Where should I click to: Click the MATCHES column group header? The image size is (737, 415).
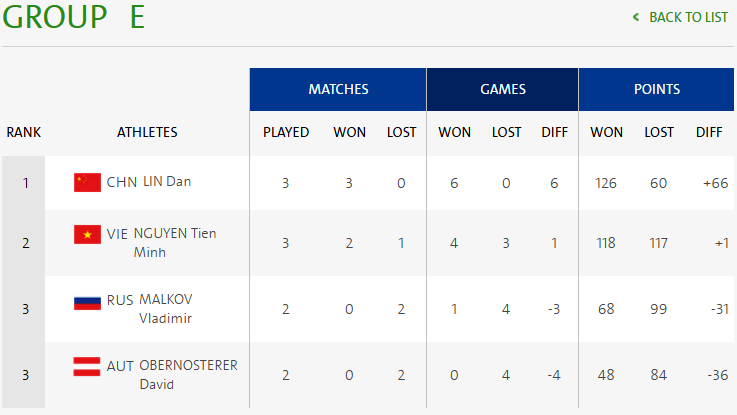click(338, 89)
